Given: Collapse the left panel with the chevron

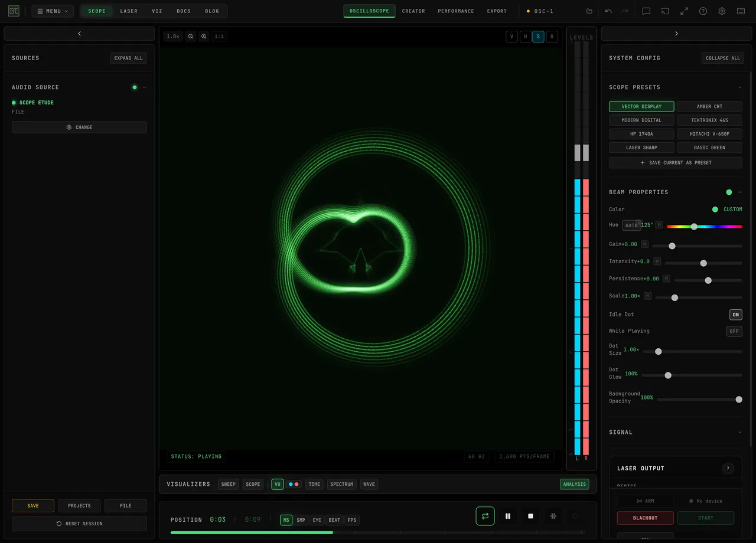Looking at the screenshot, I should [79, 34].
